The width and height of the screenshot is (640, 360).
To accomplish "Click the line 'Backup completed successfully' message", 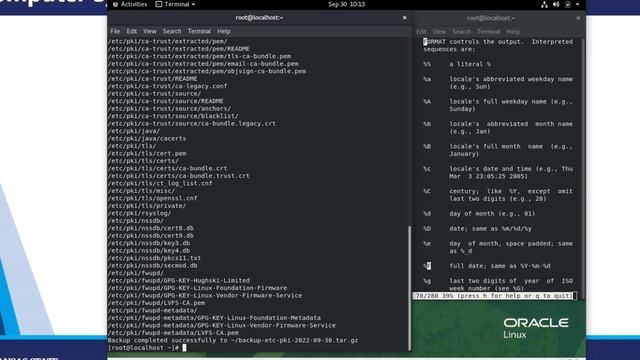I will (x=233, y=340).
